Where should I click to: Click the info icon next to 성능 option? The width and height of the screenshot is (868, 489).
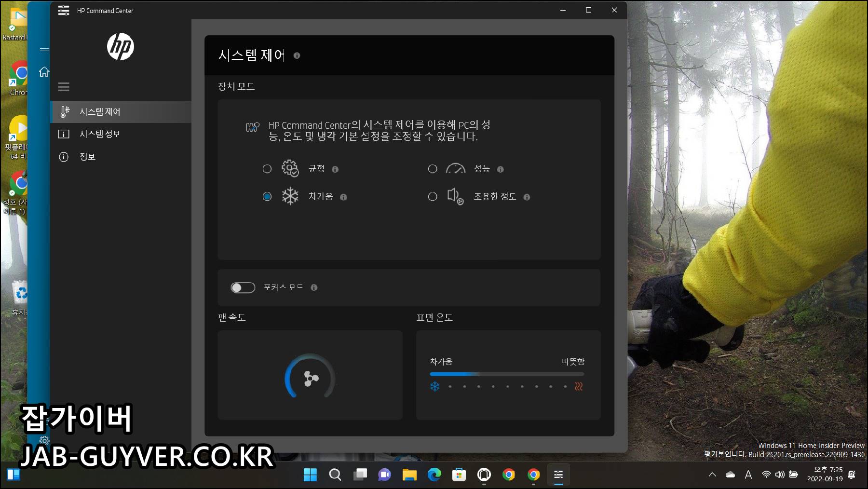click(501, 169)
